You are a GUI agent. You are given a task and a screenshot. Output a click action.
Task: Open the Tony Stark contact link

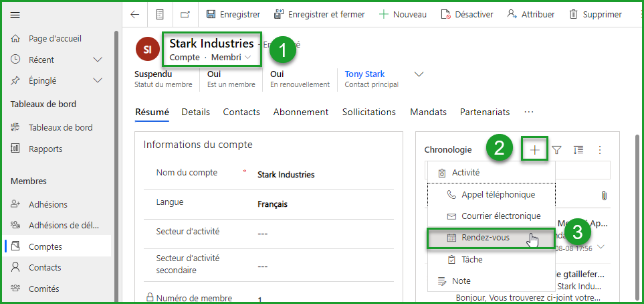pos(364,74)
